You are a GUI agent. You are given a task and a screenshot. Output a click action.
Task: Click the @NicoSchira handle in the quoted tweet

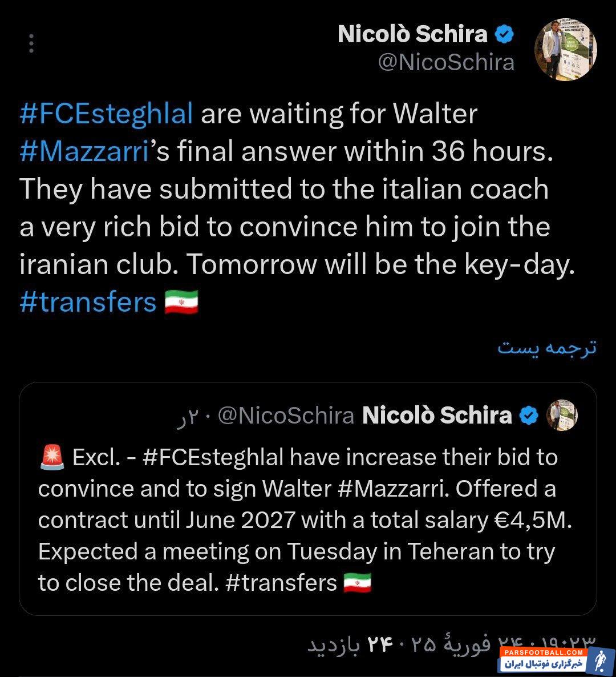tap(286, 416)
